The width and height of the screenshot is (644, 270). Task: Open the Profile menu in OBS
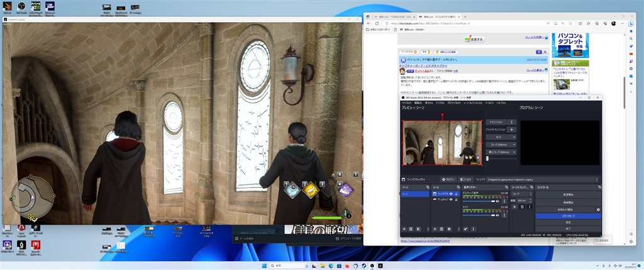[454, 103]
